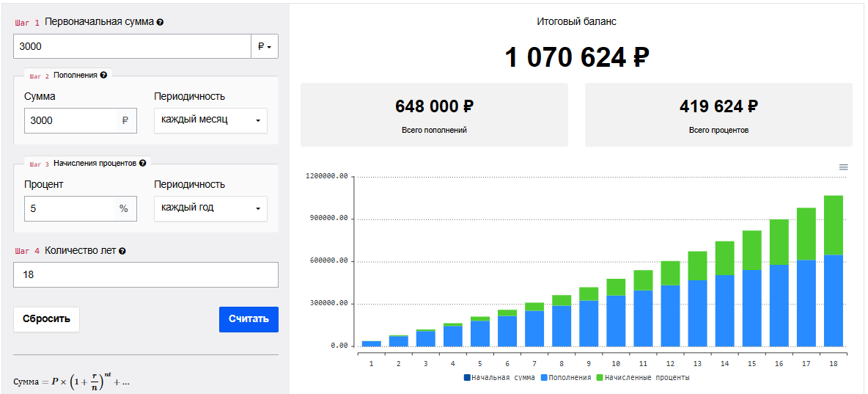
Task: Click the green segment of year 12 bar
Action: tap(670, 273)
